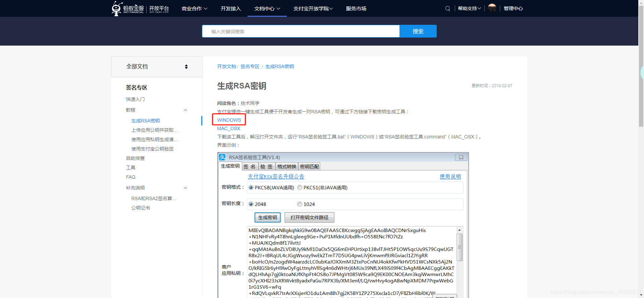Open the 帮助支持 dropdown

[x=470, y=8]
